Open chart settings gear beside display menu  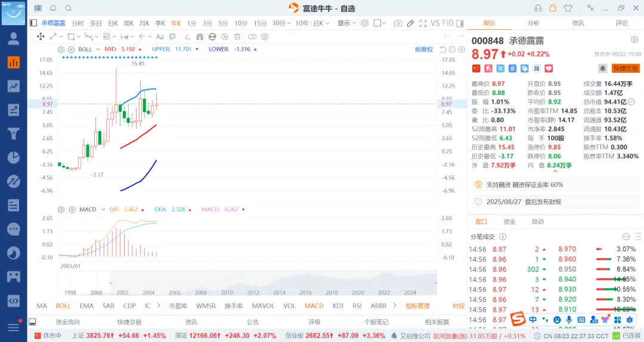pos(365,23)
